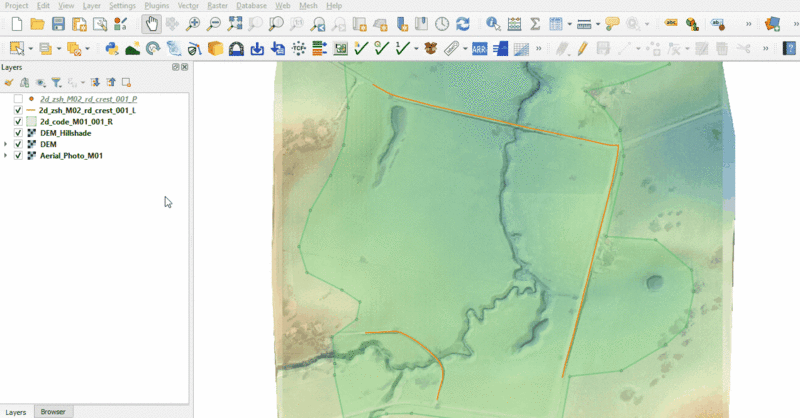This screenshot has height=418, width=800.
Task: Select the 2d_zsh_M02_rd_crest_001_L layer name
Action: click(88, 111)
